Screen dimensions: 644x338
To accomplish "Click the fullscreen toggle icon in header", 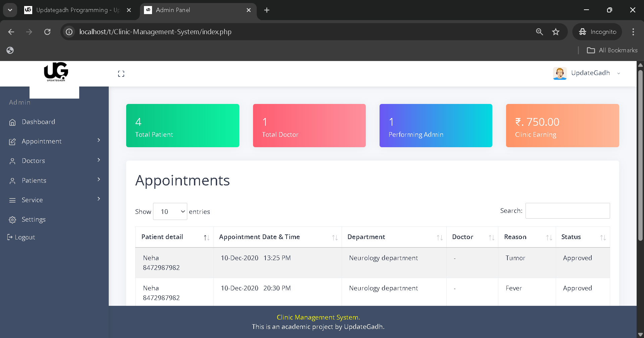I will click(121, 74).
